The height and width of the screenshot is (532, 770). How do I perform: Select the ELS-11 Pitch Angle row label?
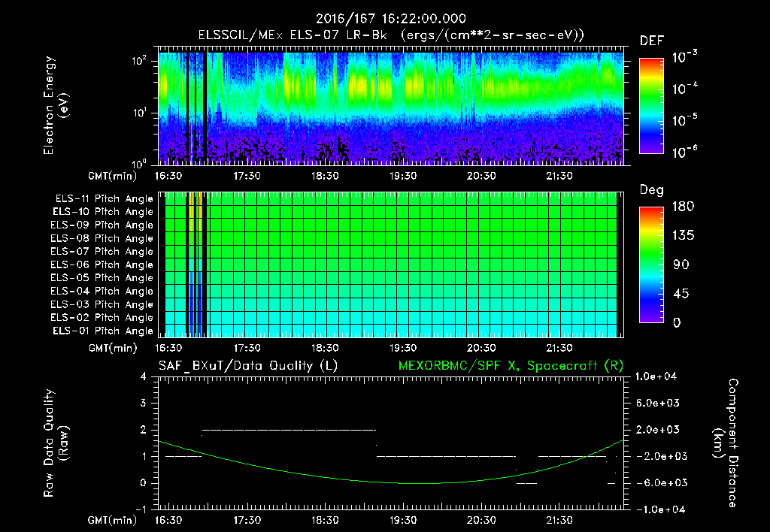(x=104, y=199)
